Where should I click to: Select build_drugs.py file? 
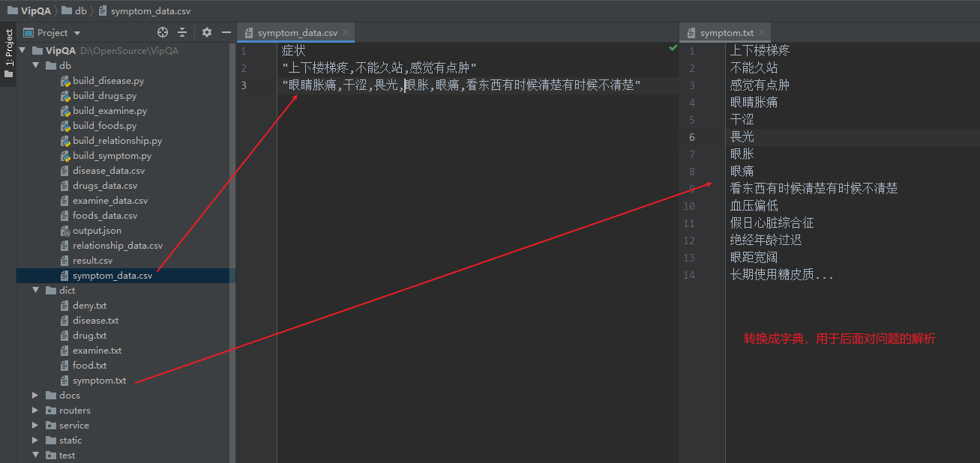[x=104, y=96]
